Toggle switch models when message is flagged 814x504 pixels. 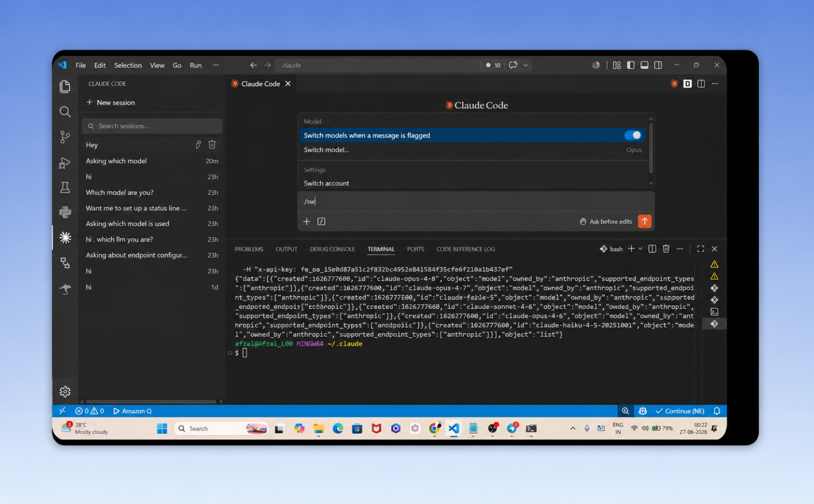tap(633, 135)
